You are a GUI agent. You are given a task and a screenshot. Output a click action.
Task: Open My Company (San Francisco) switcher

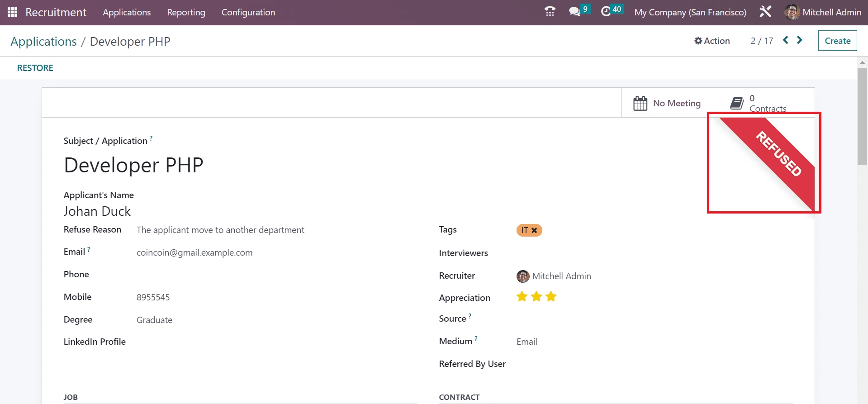pos(690,12)
